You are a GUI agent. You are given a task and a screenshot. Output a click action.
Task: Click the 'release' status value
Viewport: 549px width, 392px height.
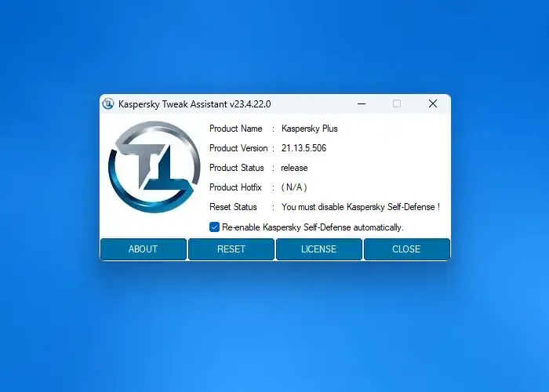tap(294, 168)
